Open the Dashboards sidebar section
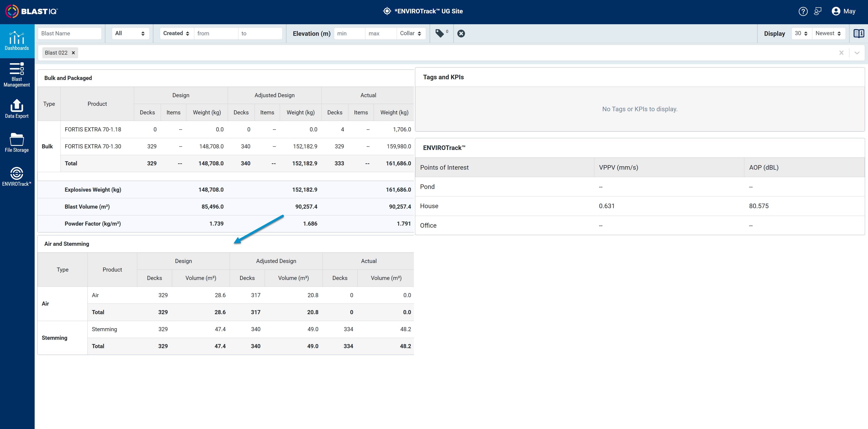Screen dimensions: 868x429 (17, 41)
